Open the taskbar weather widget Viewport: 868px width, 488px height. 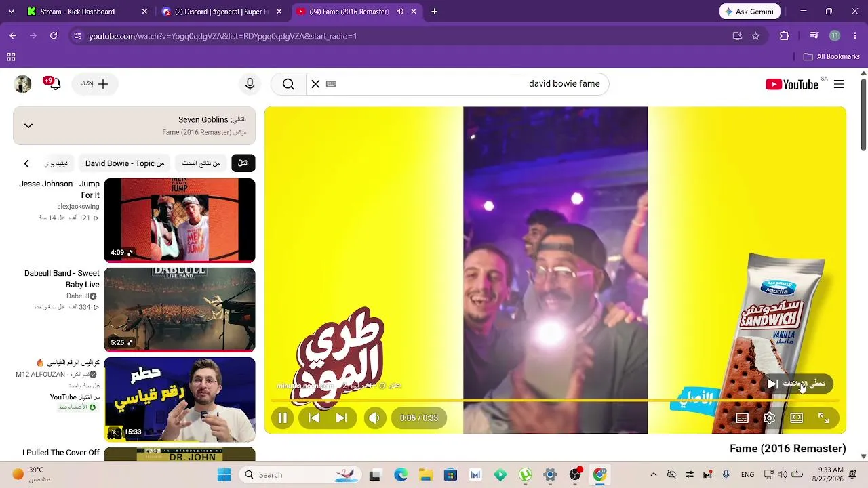pyautogui.click(x=33, y=474)
